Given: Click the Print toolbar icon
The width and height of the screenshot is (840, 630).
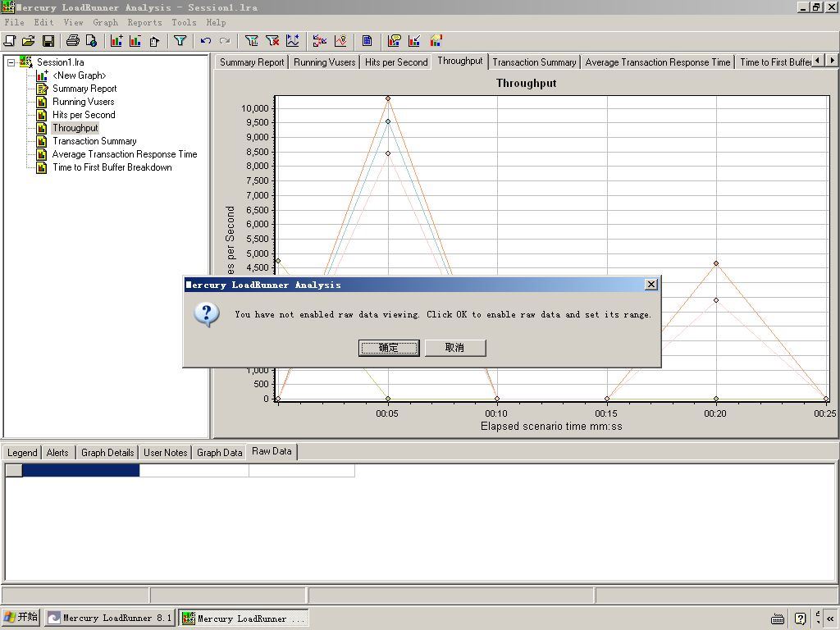Looking at the screenshot, I should [73, 41].
